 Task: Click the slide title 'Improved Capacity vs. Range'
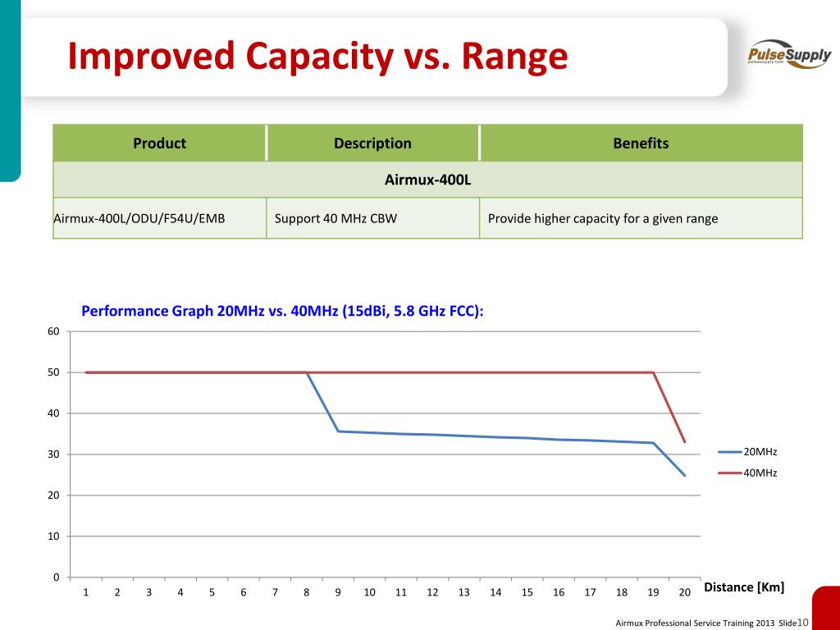click(x=317, y=57)
